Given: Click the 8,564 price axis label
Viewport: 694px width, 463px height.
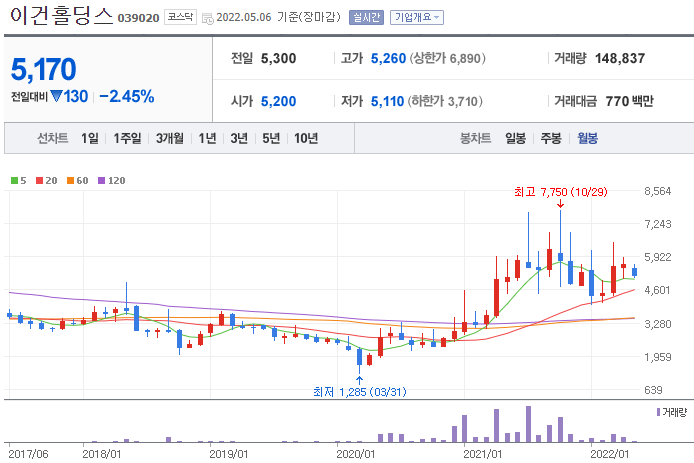Looking at the screenshot, I should pyautogui.click(x=658, y=191).
